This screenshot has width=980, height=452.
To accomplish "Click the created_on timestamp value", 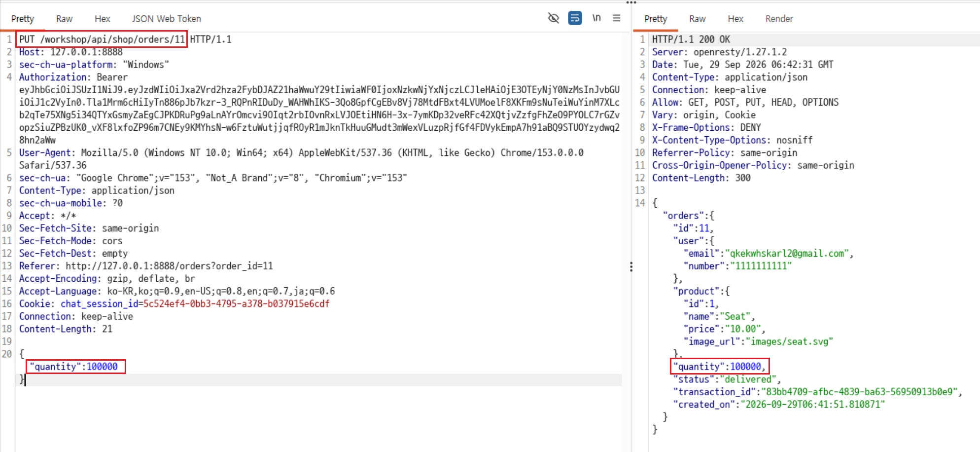I will (x=812, y=404).
